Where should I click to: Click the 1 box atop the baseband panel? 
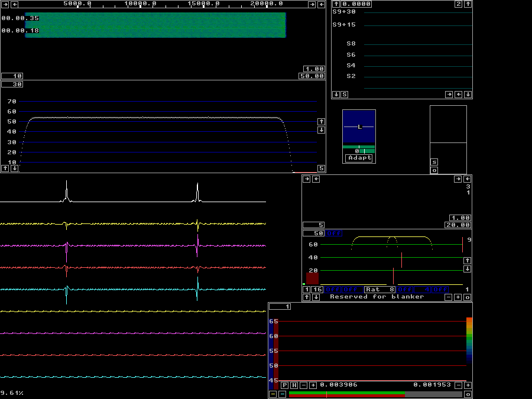(x=280, y=307)
